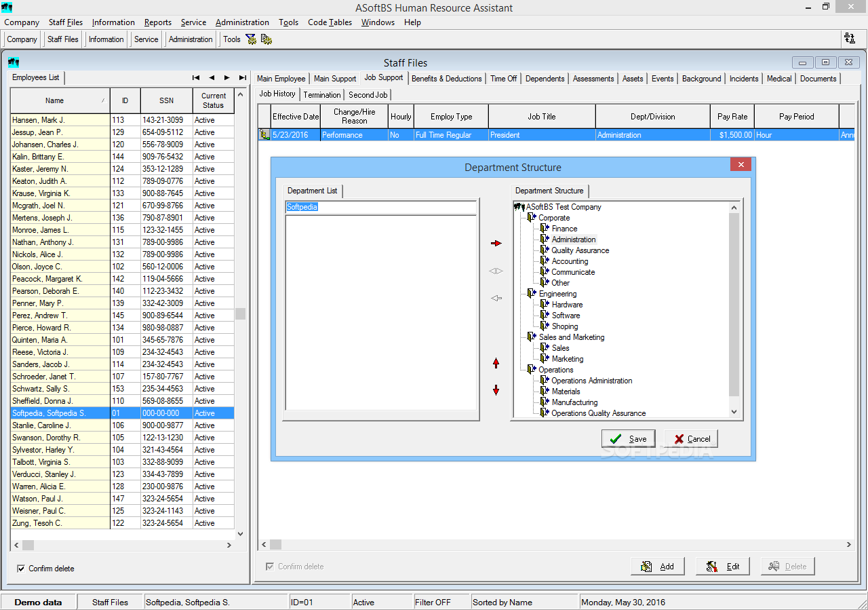The height and width of the screenshot is (610, 868).
Task: Click the Softpedia text field in Department List
Action: coord(380,207)
